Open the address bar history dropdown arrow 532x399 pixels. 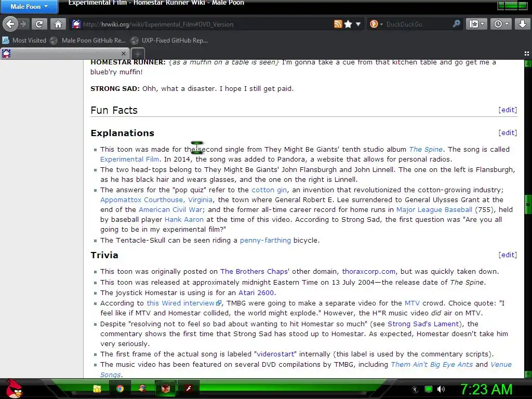[x=358, y=24]
